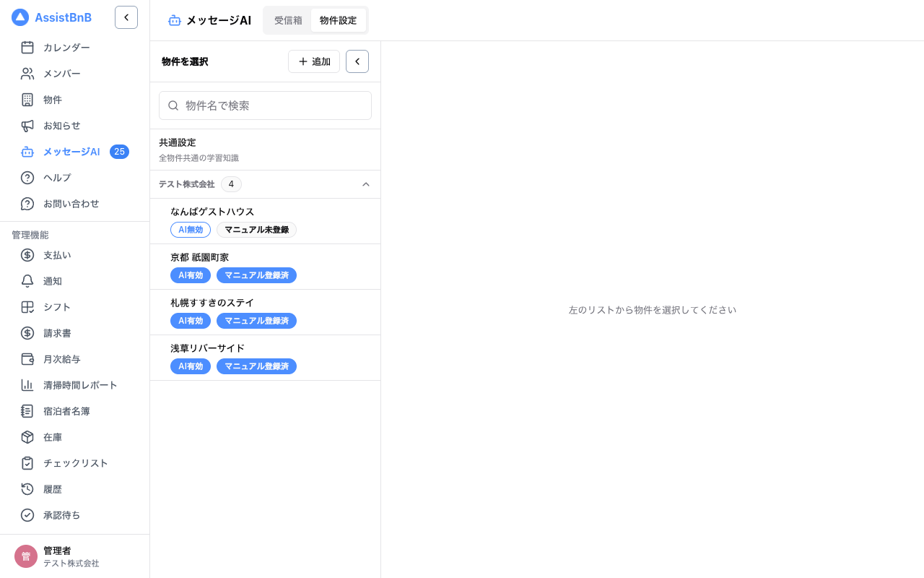Click the 月次給与 wallet icon
This screenshot has width=924, height=578.
tap(27, 359)
